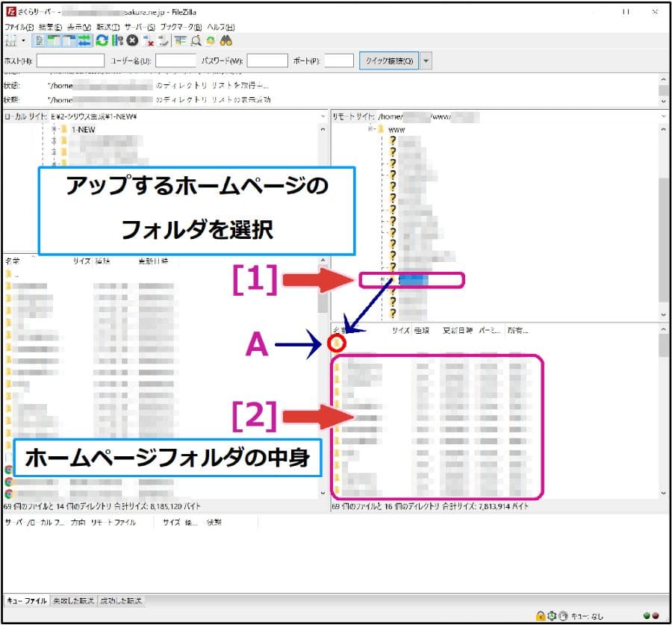Click the lock icon in the status bar

pyautogui.click(x=541, y=615)
